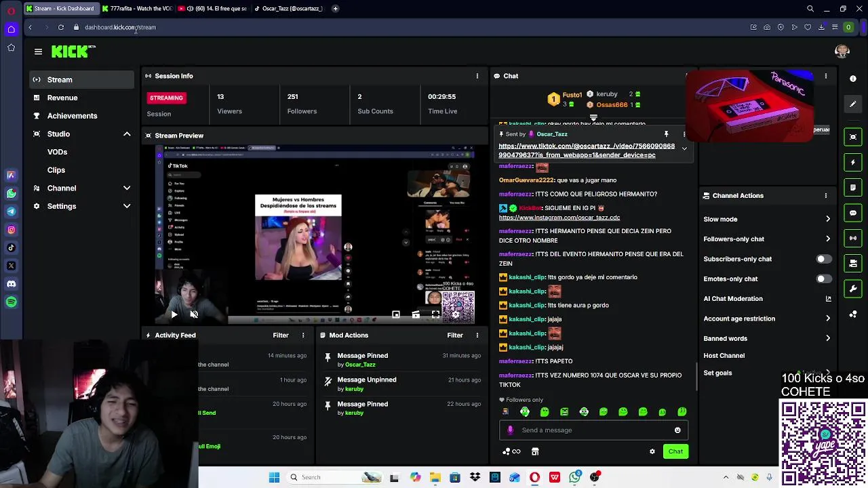Click Set goals in Channel Actions
The height and width of the screenshot is (488, 868).
(x=717, y=373)
